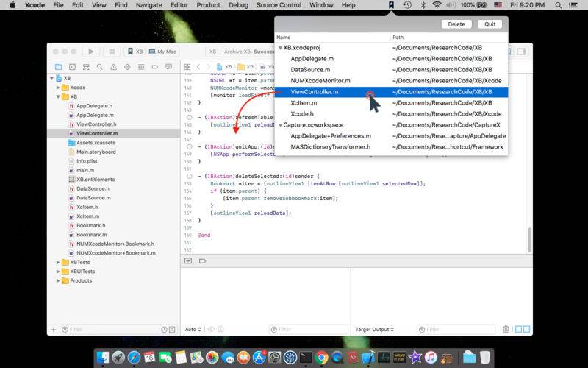Open Main.storyboard in navigator
This screenshot has width=588, height=368.
(x=96, y=152)
